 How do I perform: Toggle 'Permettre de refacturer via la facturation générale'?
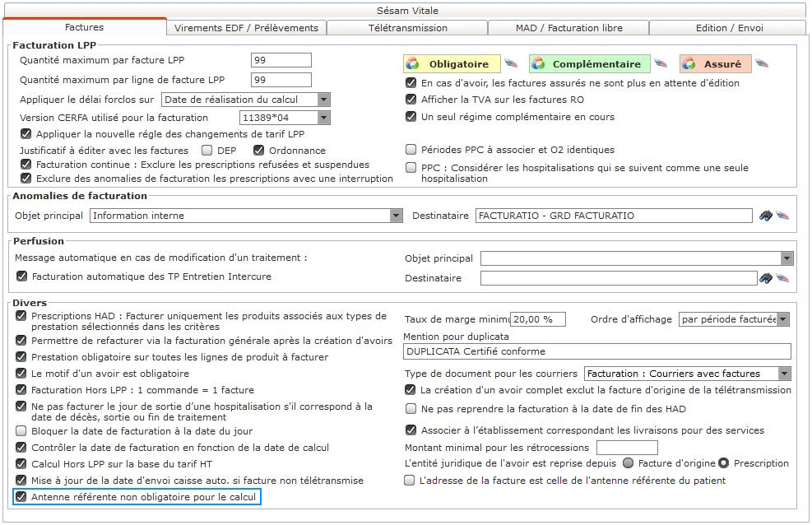click(21, 341)
